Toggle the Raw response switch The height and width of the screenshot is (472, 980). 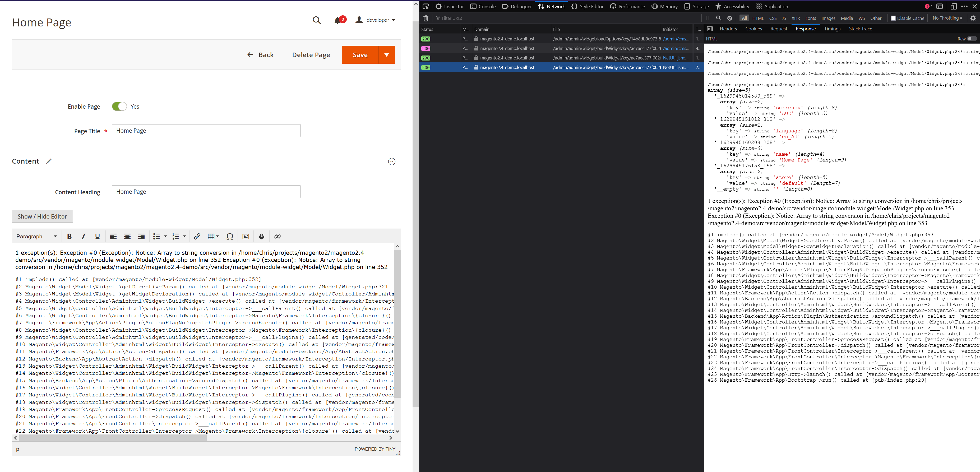(x=972, y=39)
